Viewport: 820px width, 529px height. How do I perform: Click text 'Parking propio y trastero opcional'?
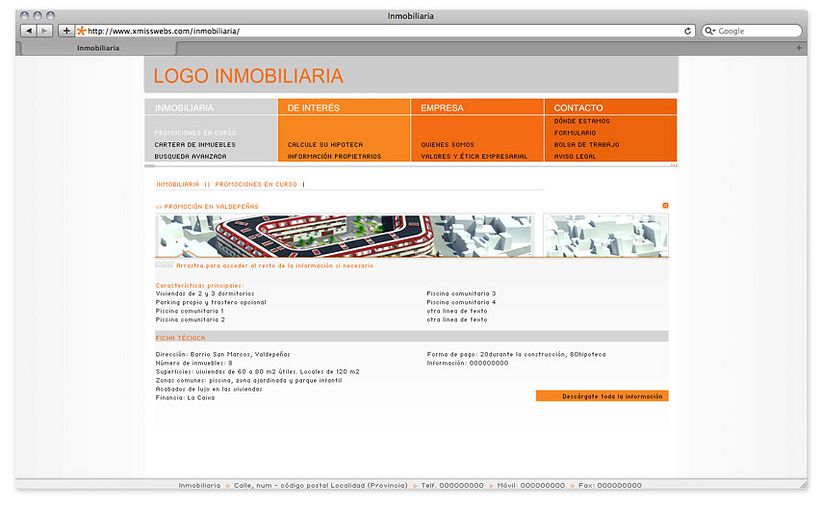[211, 302]
